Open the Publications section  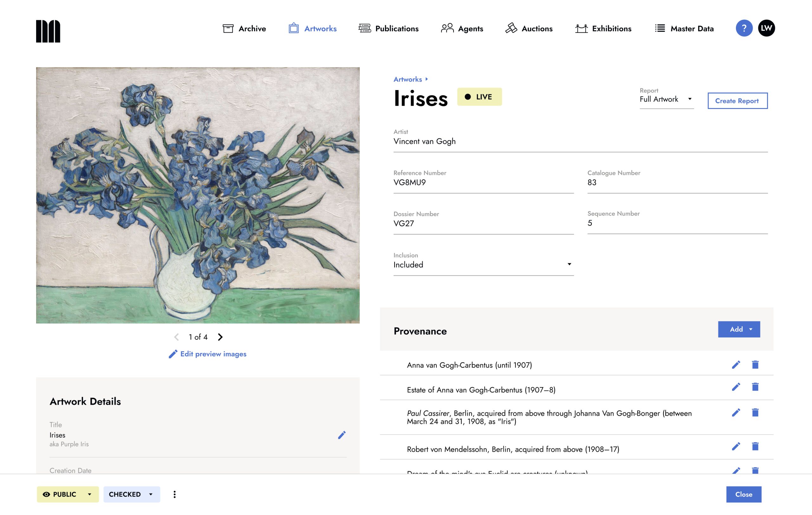(x=389, y=29)
